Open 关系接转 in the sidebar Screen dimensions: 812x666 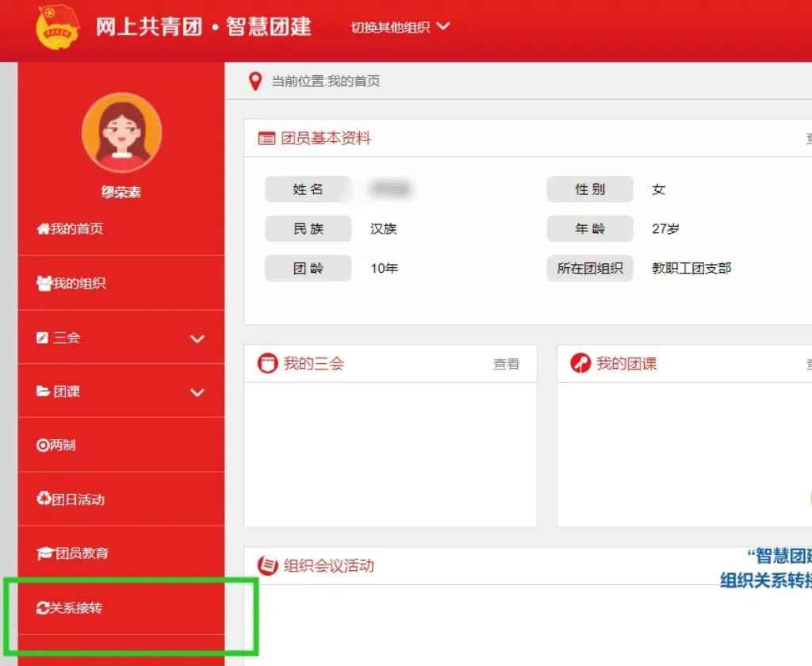[121, 607]
